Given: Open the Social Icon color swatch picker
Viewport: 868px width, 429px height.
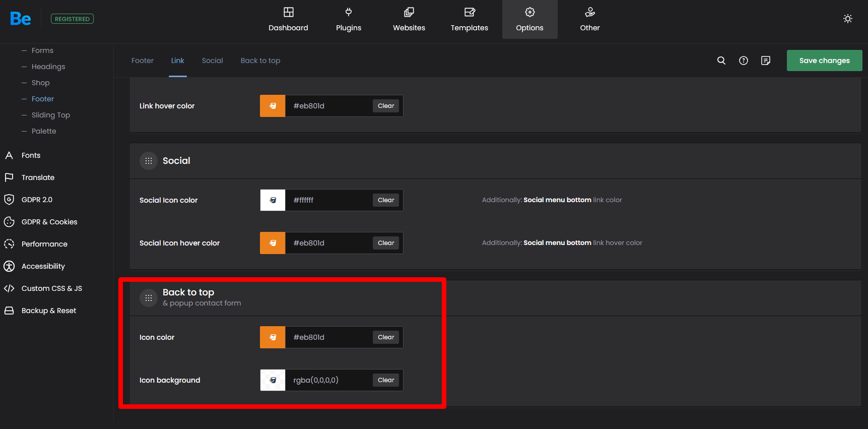Looking at the screenshot, I should click(x=273, y=200).
